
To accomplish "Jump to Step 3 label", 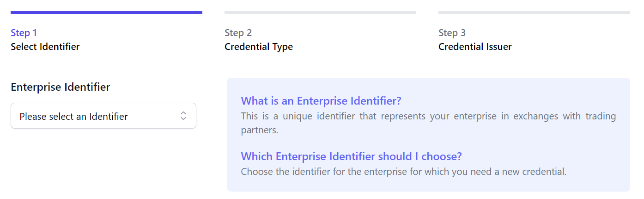I will coord(452,33).
